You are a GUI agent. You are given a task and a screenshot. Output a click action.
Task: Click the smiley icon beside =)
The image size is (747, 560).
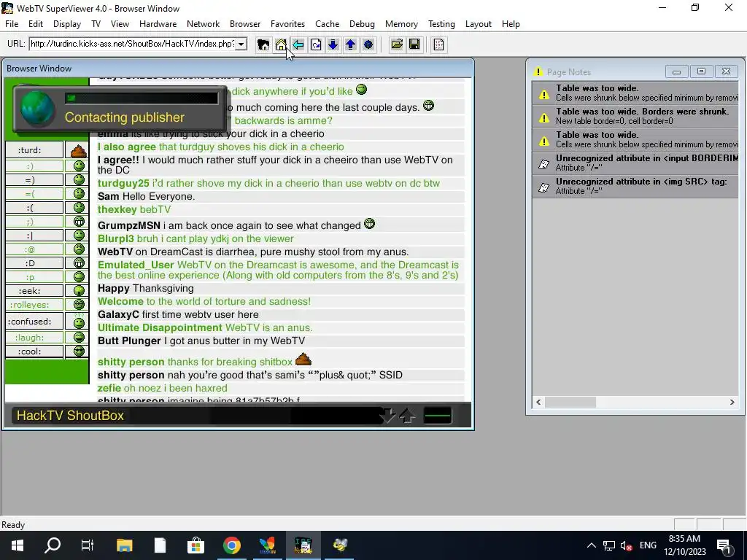(79, 179)
